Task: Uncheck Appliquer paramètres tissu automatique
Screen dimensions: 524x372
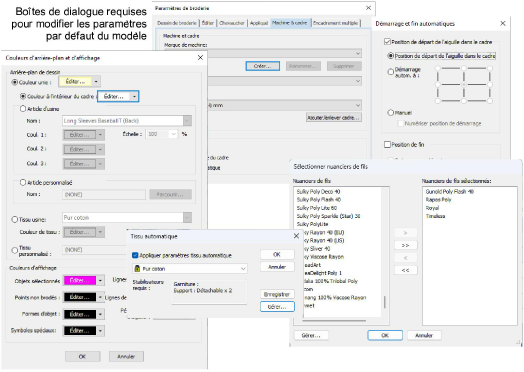Action: pyautogui.click(x=135, y=255)
